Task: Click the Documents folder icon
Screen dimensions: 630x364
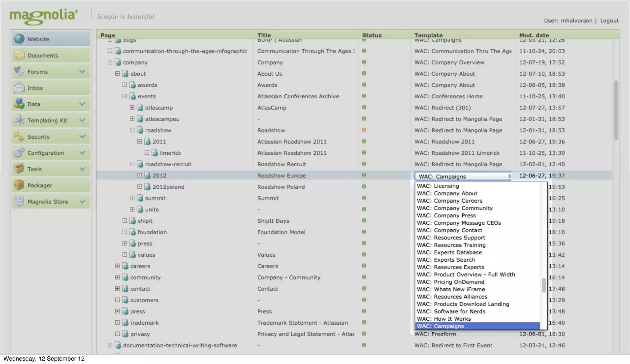Action: point(19,55)
